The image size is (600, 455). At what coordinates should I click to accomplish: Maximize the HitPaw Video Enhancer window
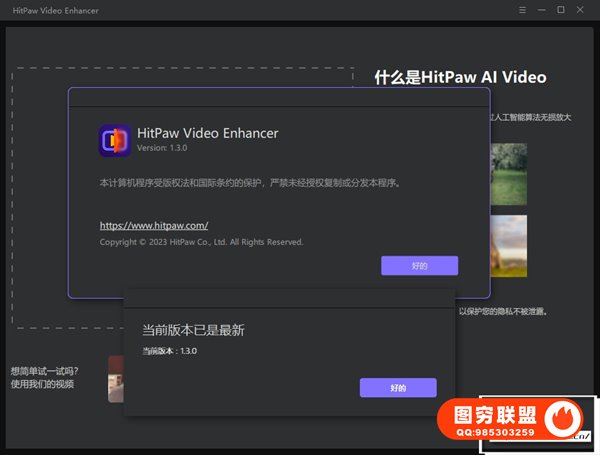561,10
